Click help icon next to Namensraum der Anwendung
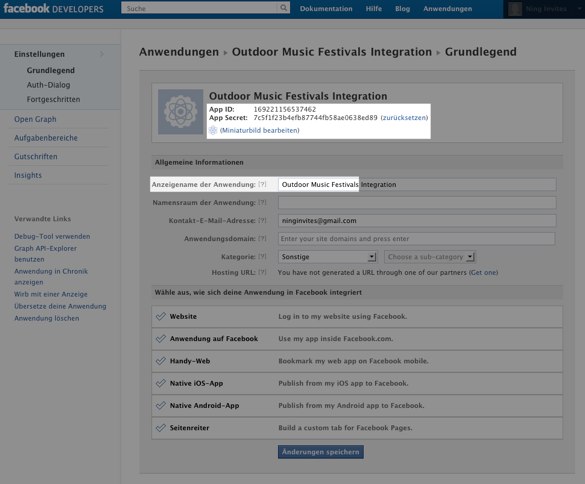 [262, 203]
